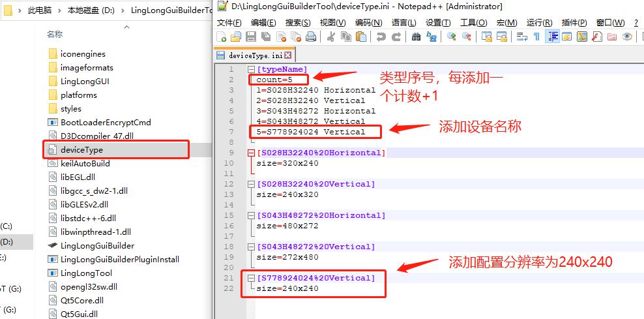Click the Cut scissors icon
The image size is (644, 319).
click(330, 37)
